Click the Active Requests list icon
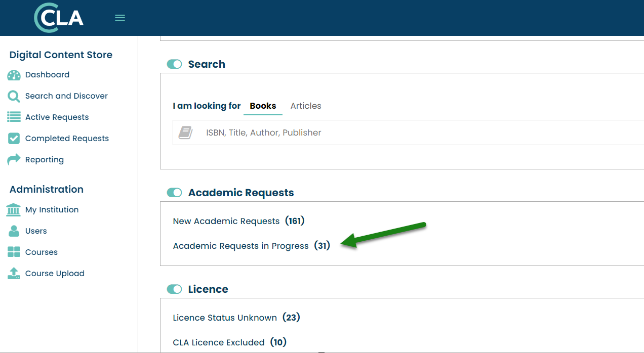644x353 pixels. (14, 117)
